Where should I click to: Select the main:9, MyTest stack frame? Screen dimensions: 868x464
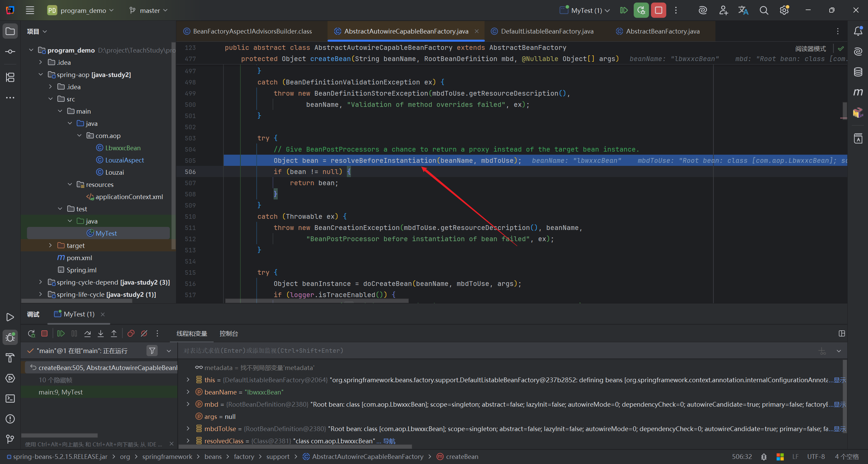61,392
